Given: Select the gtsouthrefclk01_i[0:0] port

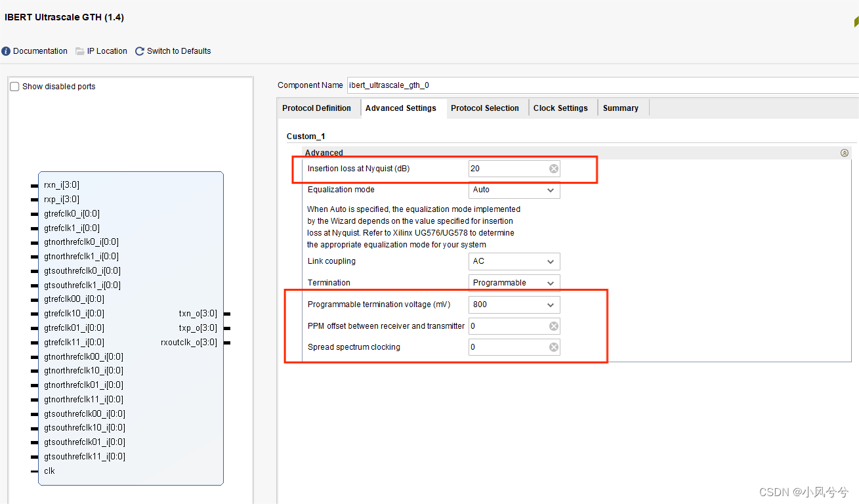Looking at the screenshot, I should (85, 442).
